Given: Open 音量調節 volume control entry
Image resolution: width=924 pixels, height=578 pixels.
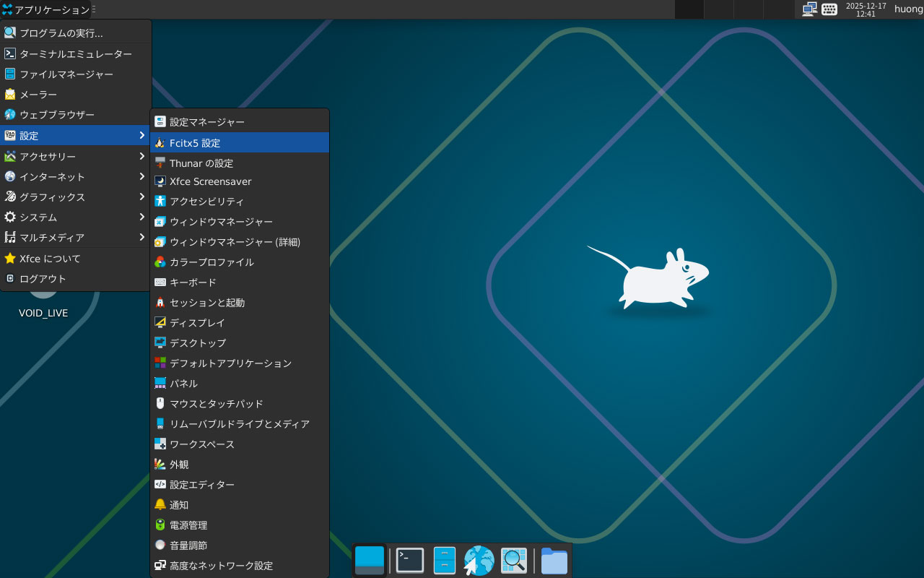Looking at the screenshot, I should click(239, 545).
